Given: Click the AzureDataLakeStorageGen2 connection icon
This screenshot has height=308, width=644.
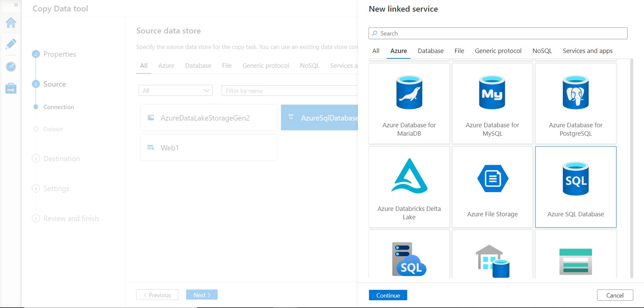Looking at the screenshot, I should 151,118.
